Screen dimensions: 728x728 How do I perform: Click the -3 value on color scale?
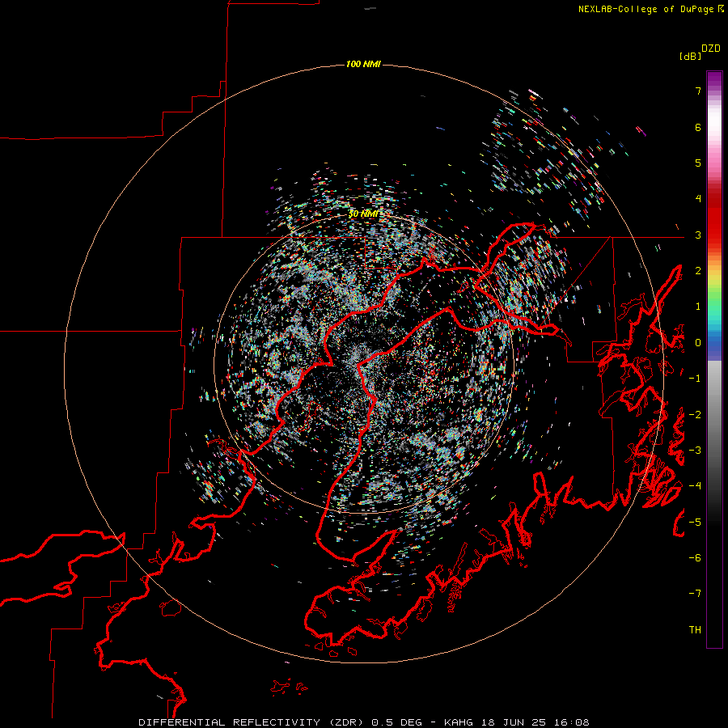click(x=695, y=451)
